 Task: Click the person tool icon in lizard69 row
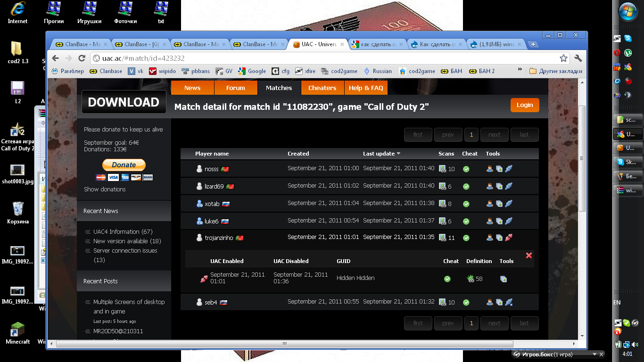coord(490,186)
